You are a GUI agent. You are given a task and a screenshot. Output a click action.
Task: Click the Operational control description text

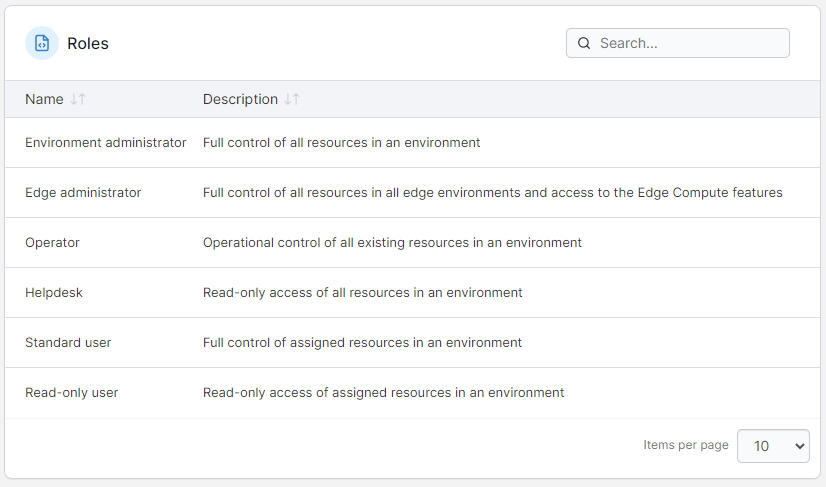[392, 243]
